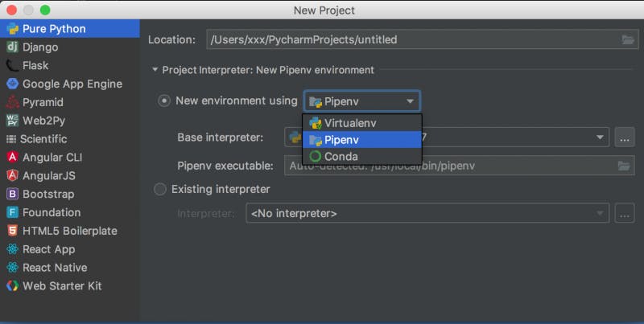
Task: Select Web Starter Kit project type
Action: click(62, 286)
